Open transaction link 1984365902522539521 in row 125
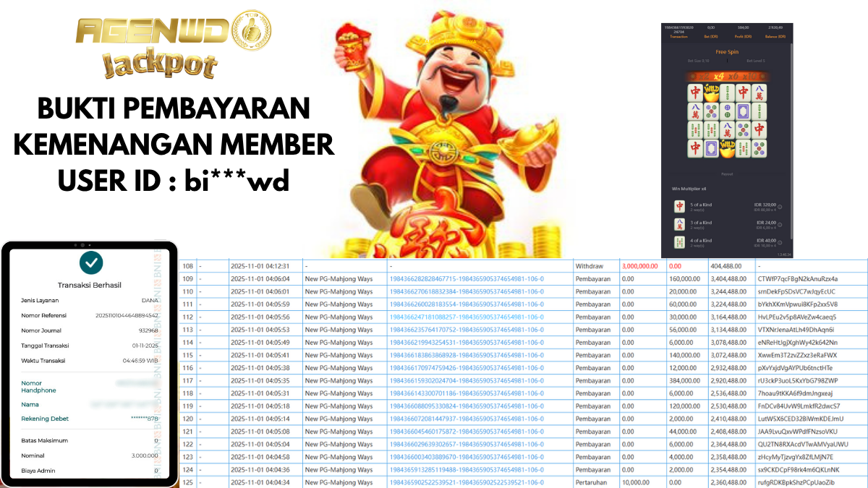 click(x=467, y=482)
